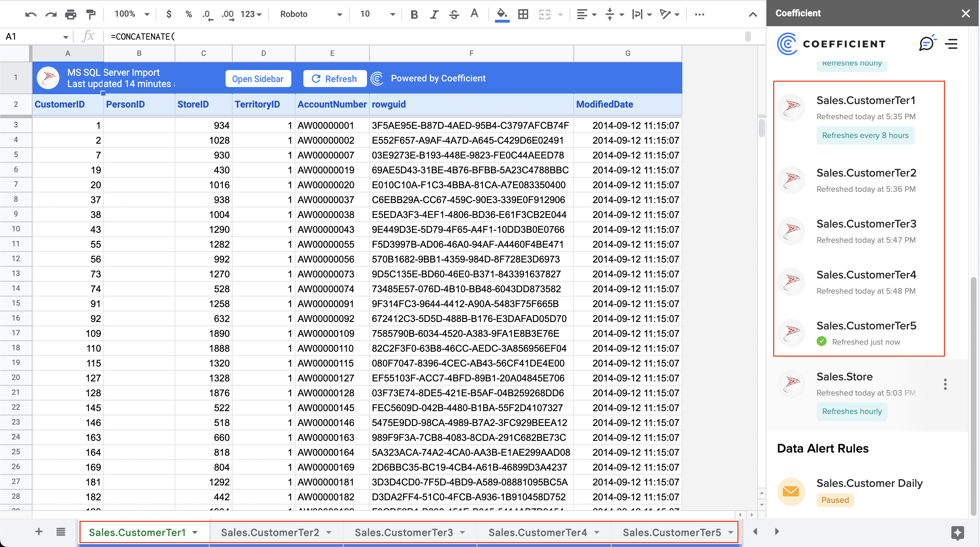The height and width of the screenshot is (547, 980).
Task: Open the Sales.CustomerTer2 tab dropdown arrow
Action: [x=329, y=532]
